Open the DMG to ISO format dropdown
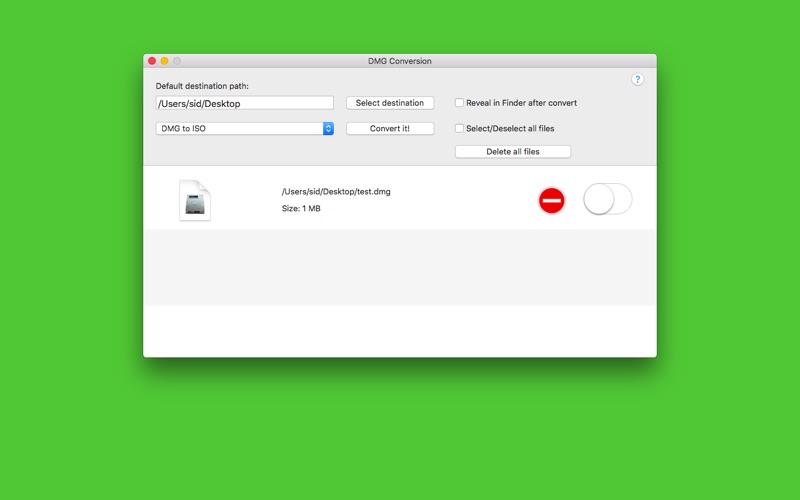This screenshot has height=500, width=800. (x=244, y=129)
